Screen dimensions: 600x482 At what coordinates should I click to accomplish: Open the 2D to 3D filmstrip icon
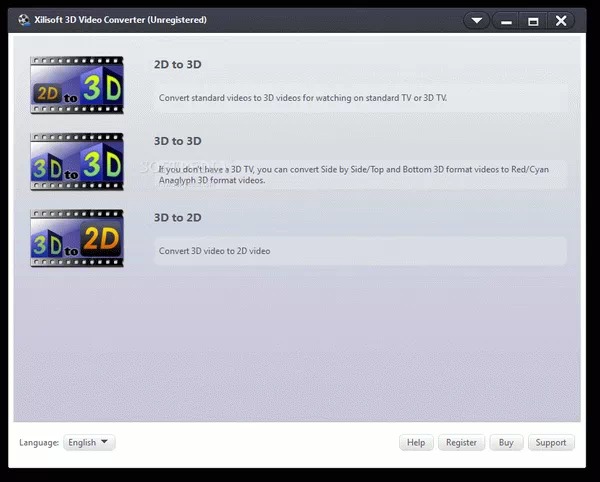tap(77, 85)
